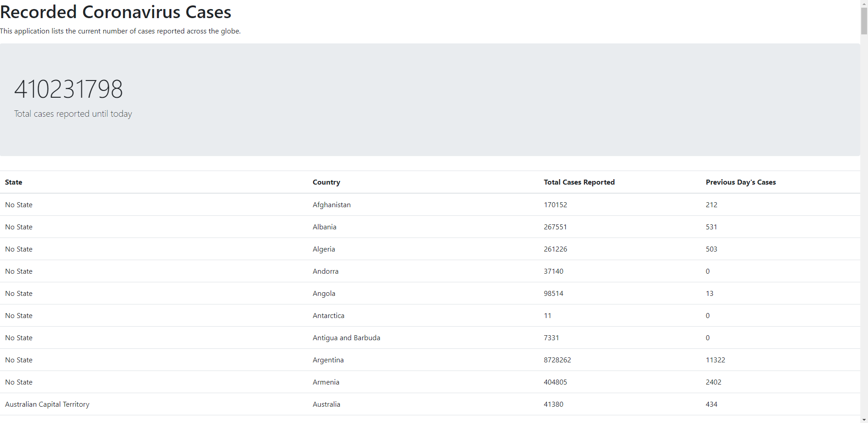Click the Australian Capital Territory cell
This screenshot has width=868, height=423.
pos(47,404)
